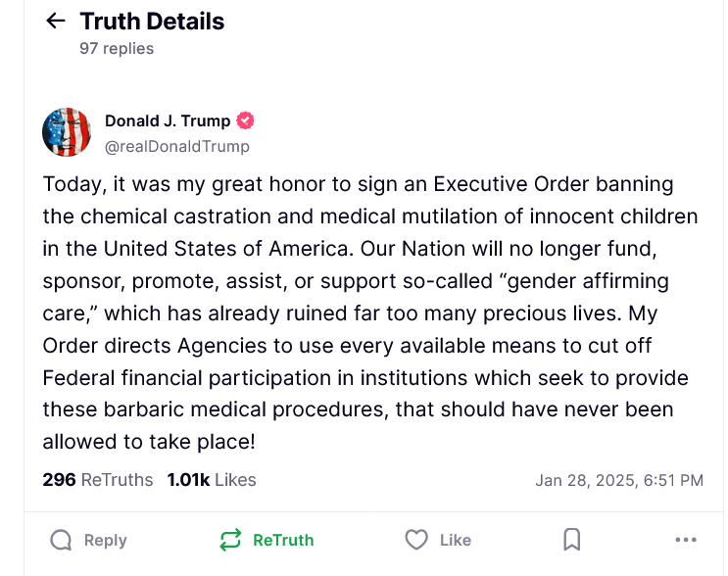Click the Truth Details heading

[x=152, y=22]
